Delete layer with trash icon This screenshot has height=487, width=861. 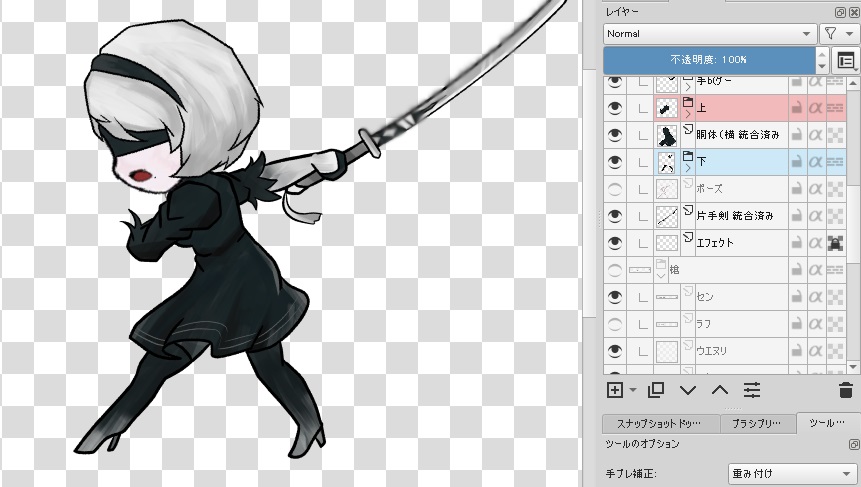point(846,390)
